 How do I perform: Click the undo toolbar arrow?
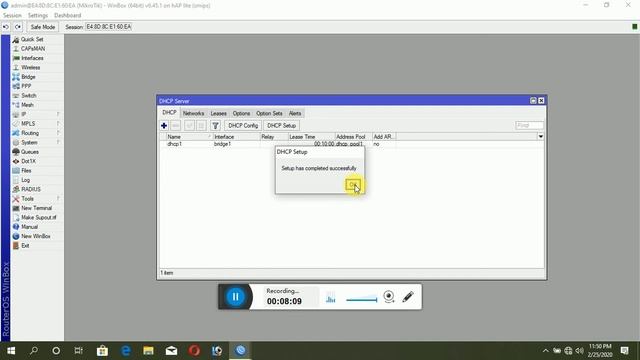click(6, 27)
